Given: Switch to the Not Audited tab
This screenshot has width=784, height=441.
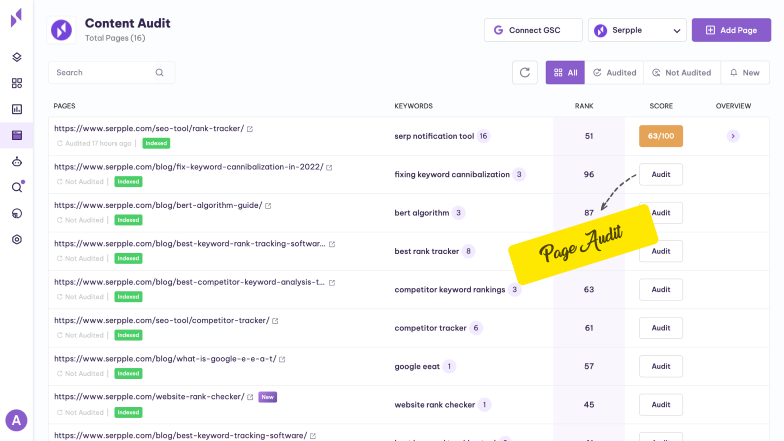Looking at the screenshot, I should 682,72.
